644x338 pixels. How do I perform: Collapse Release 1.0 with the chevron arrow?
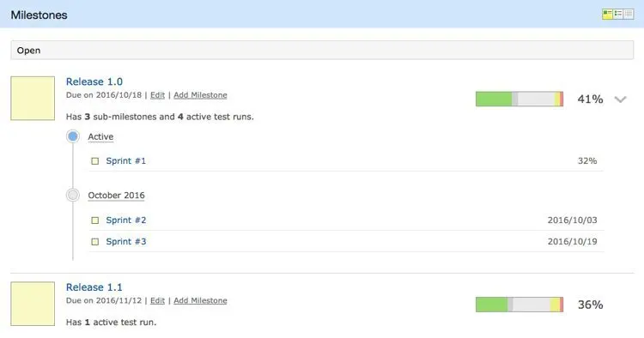click(x=620, y=100)
